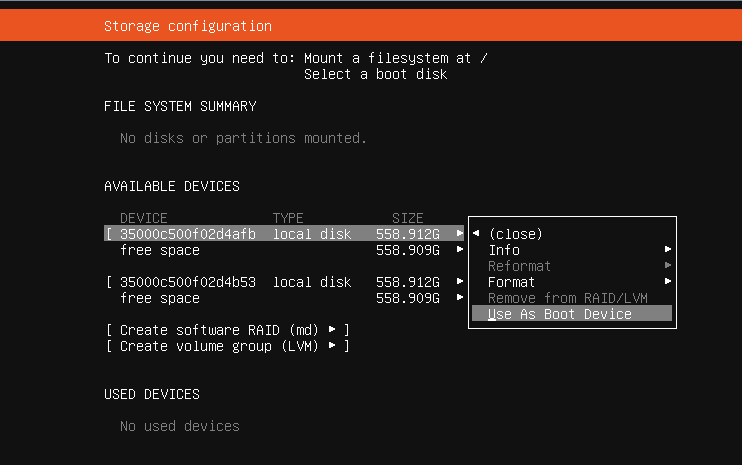Choose (close) in the context menu

[x=515, y=234]
